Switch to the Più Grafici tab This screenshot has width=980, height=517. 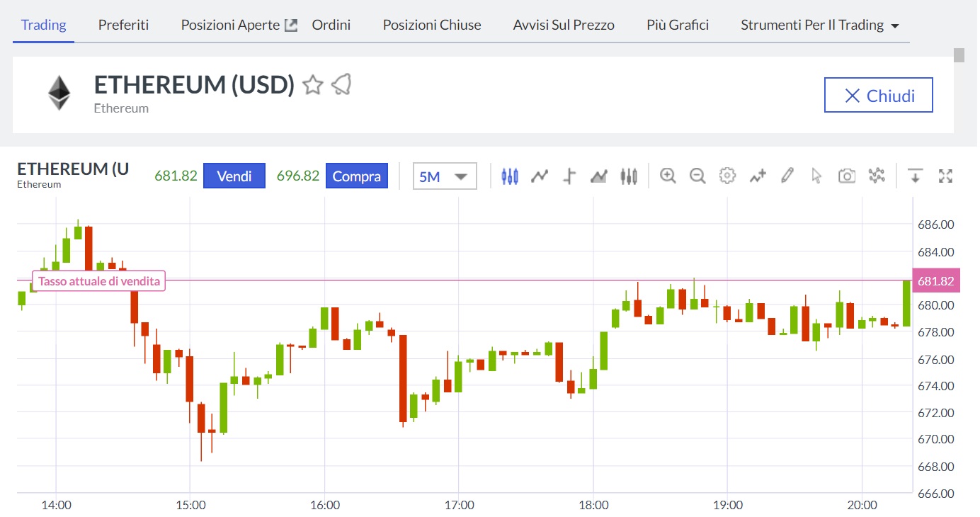click(x=678, y=25)
